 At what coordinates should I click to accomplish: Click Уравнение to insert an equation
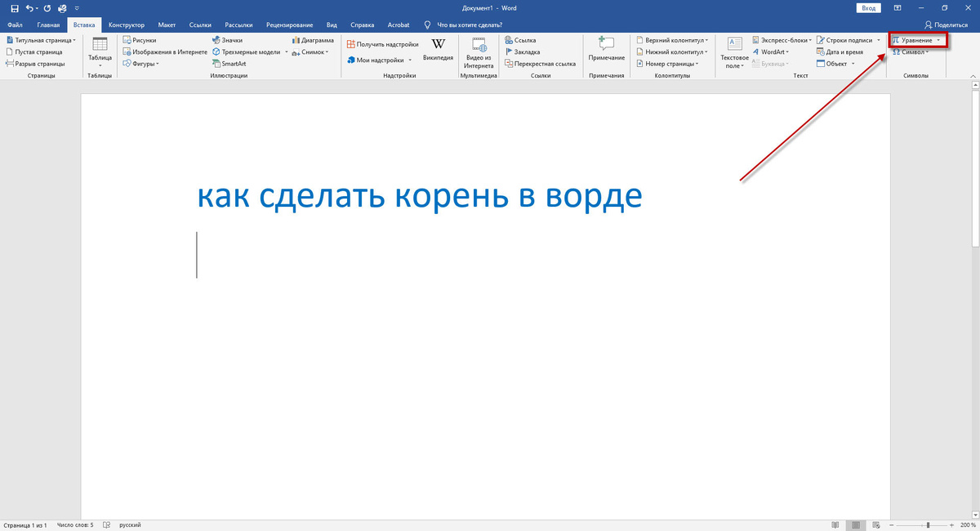pyautogui.click(x=917, y=40)
